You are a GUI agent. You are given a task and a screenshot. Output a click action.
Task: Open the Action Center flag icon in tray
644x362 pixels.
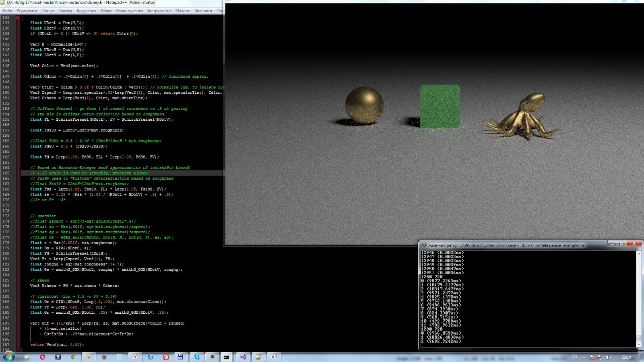tap(592, 357)
